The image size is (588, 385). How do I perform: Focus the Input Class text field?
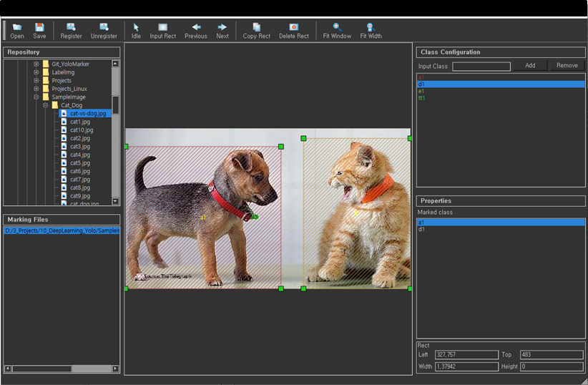coord(481,67)
